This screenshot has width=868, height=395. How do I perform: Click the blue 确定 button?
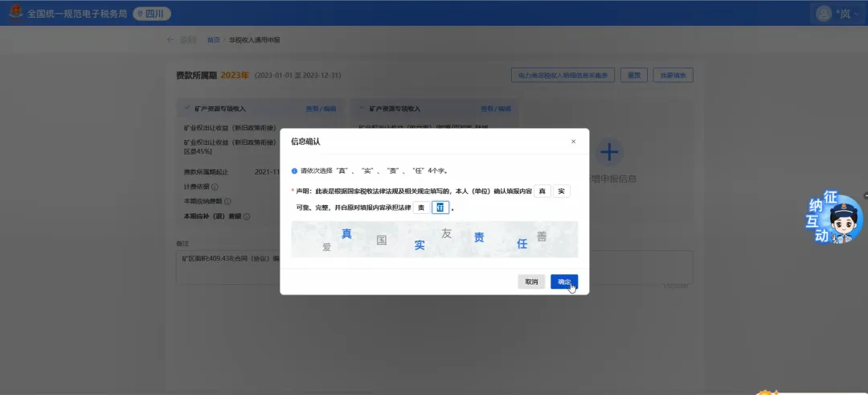[x=564, y=282]
